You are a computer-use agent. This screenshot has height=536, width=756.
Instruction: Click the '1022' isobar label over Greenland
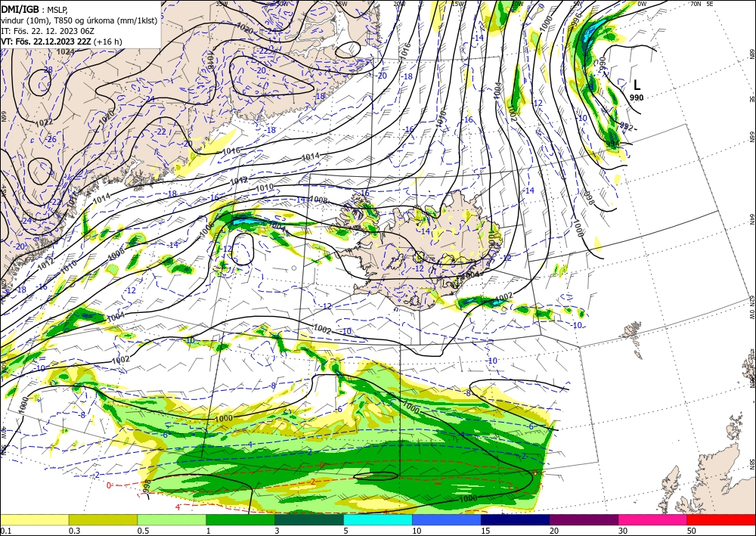[x=45, y=122]
